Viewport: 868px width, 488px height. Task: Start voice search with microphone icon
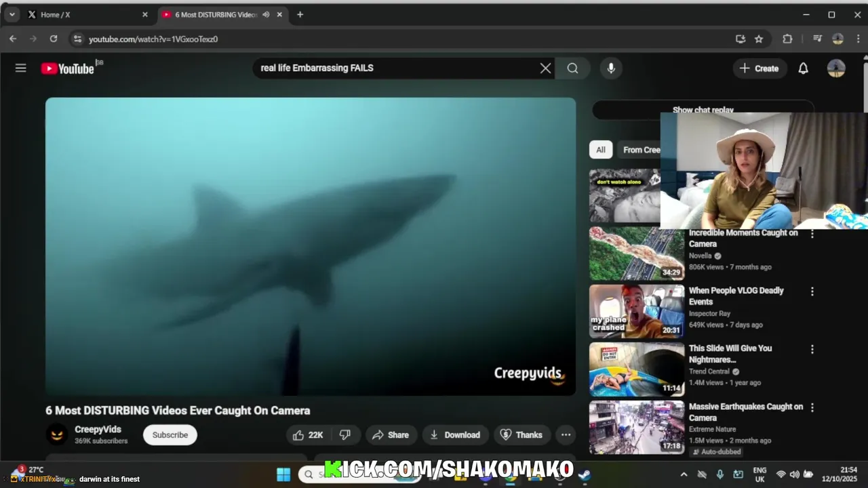(611, 68)
